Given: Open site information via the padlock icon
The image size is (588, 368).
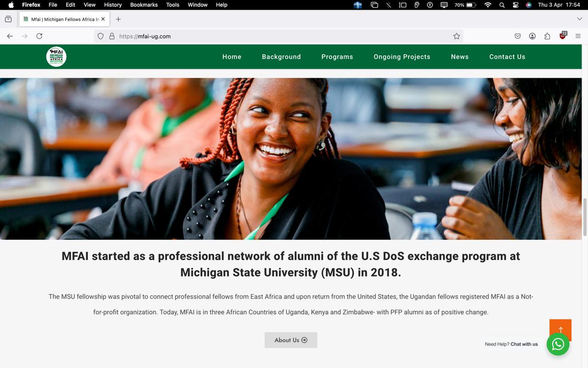Looking at the screenshot, I should pos(112,36).
